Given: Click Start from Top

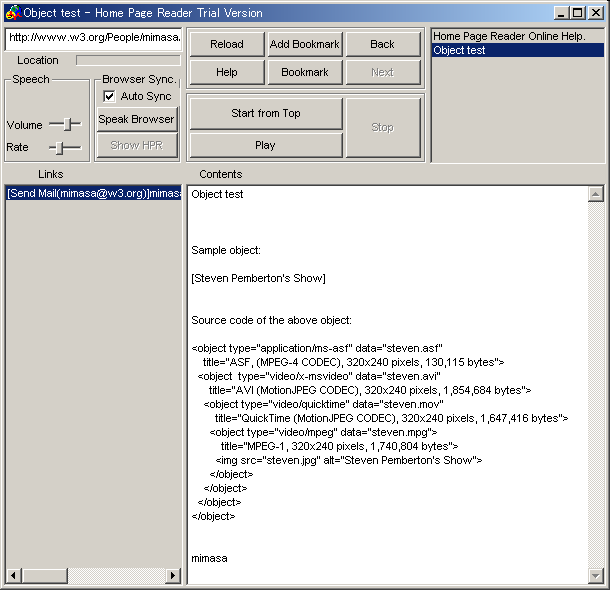Looking at the screenshot, I should 266,114.
